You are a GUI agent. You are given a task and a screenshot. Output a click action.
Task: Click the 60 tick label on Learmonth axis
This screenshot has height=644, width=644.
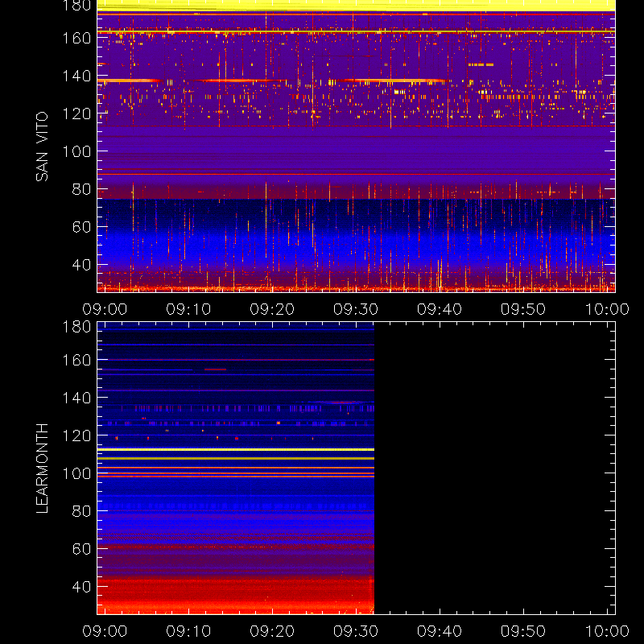click(82, 549)
